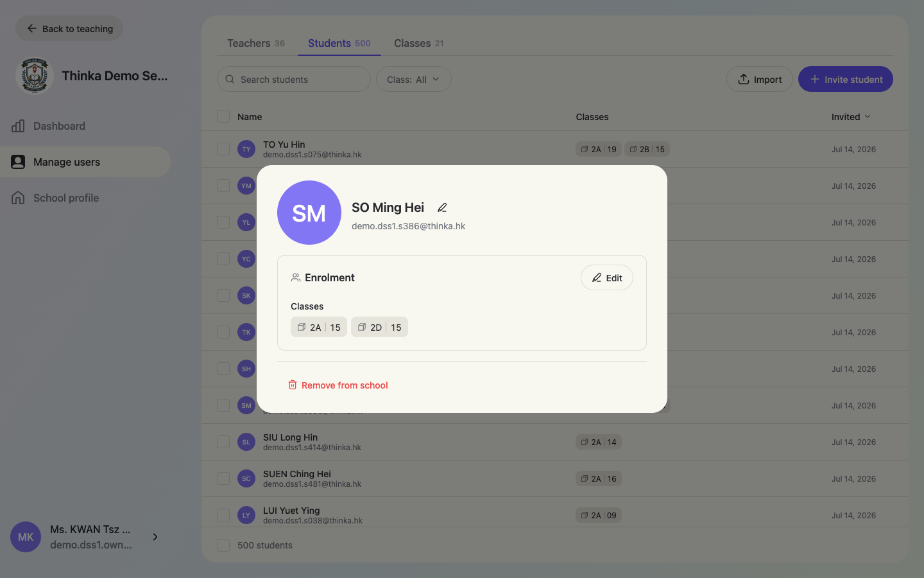This screenshot has height=578, width=924.
Task: Tick the checkbox for TO Yu Hin
Action: pyautogui.click(x=223, y=149)
